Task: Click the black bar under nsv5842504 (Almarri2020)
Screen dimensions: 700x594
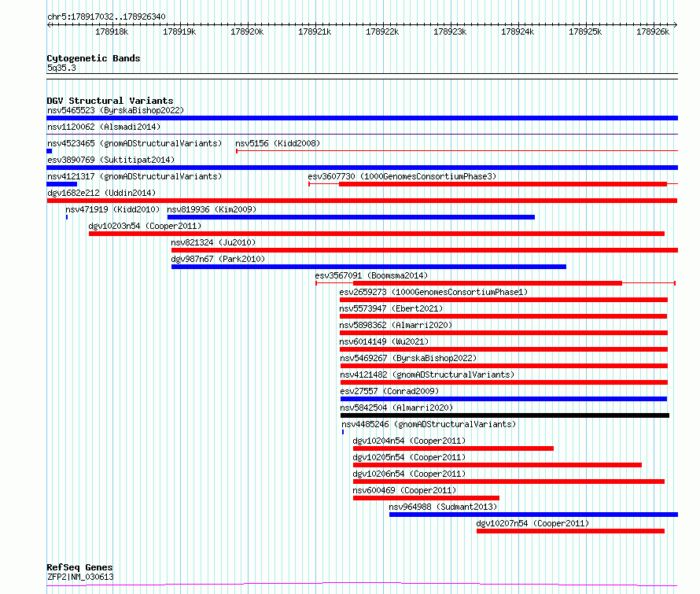Action: point(505,415)
